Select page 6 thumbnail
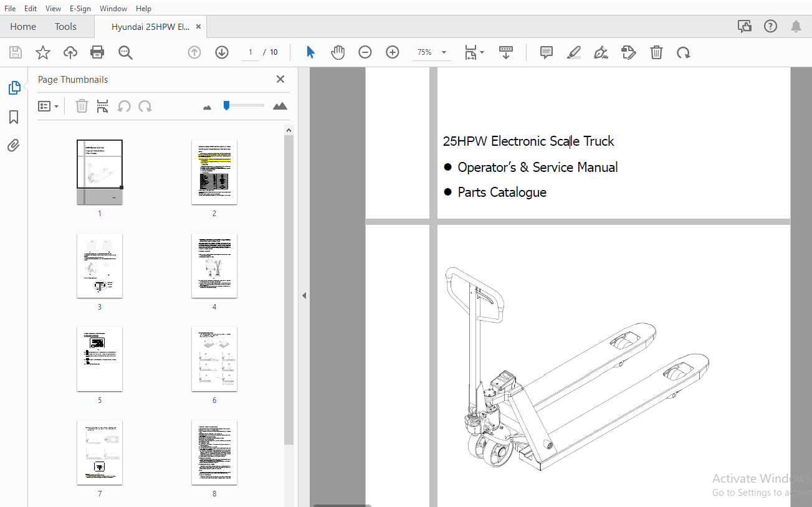812x507 pixels. 214,359
